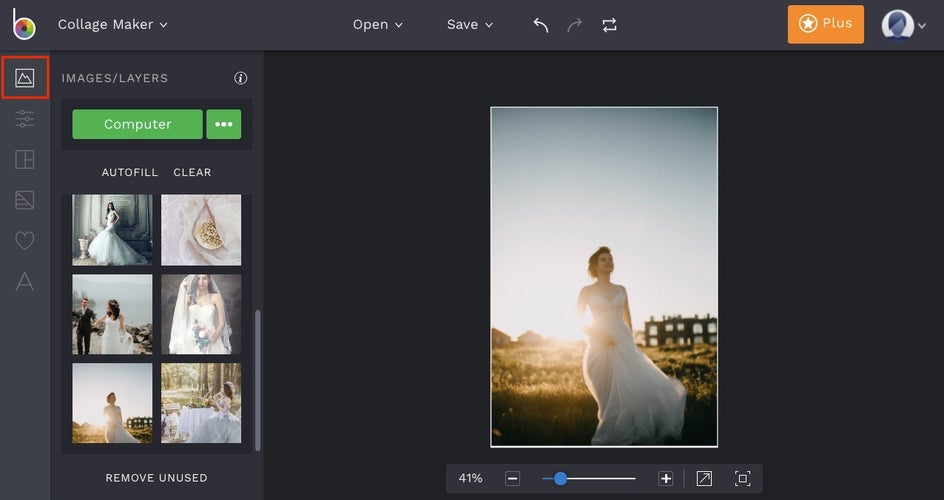Select the Text tool icon
944x500 pixels.
pos(25,282)
